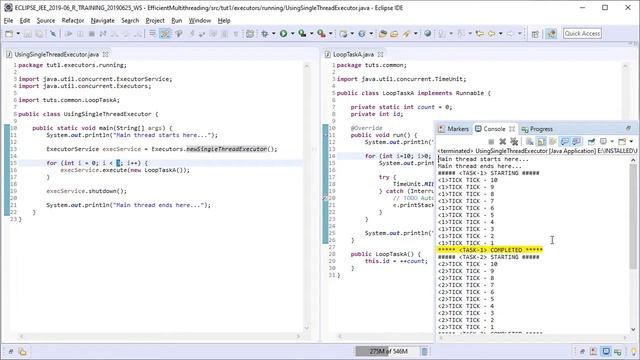The image size is (640, 360).
Task: Open the Project menu
Action: pyautogui.click(x=155, y=20)
